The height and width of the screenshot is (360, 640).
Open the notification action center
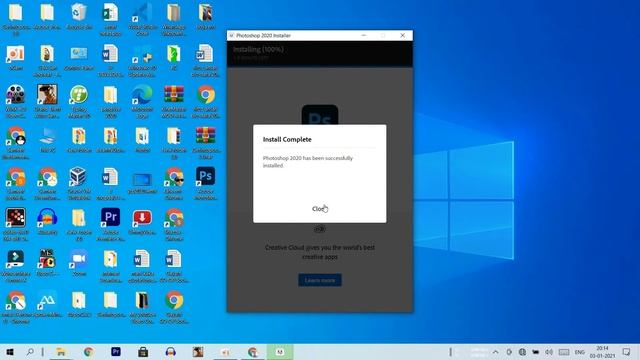(626, 352)
